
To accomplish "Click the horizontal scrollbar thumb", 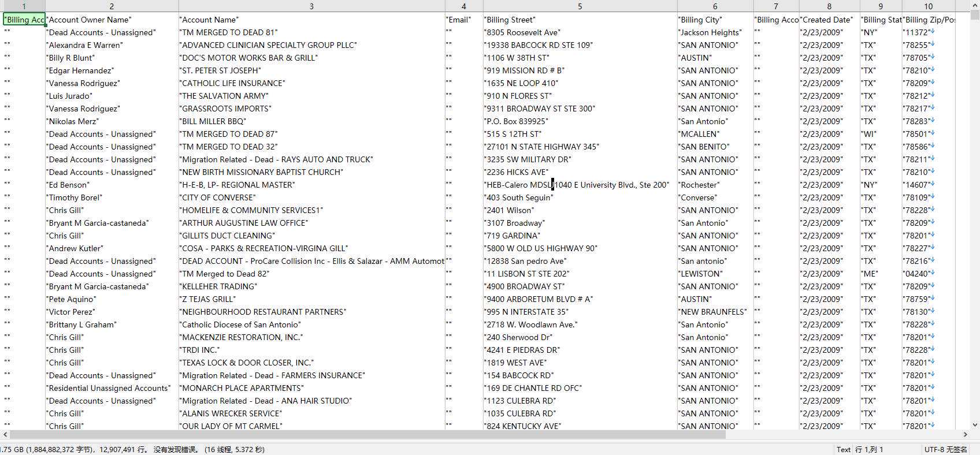I will (x=367, y=434).
